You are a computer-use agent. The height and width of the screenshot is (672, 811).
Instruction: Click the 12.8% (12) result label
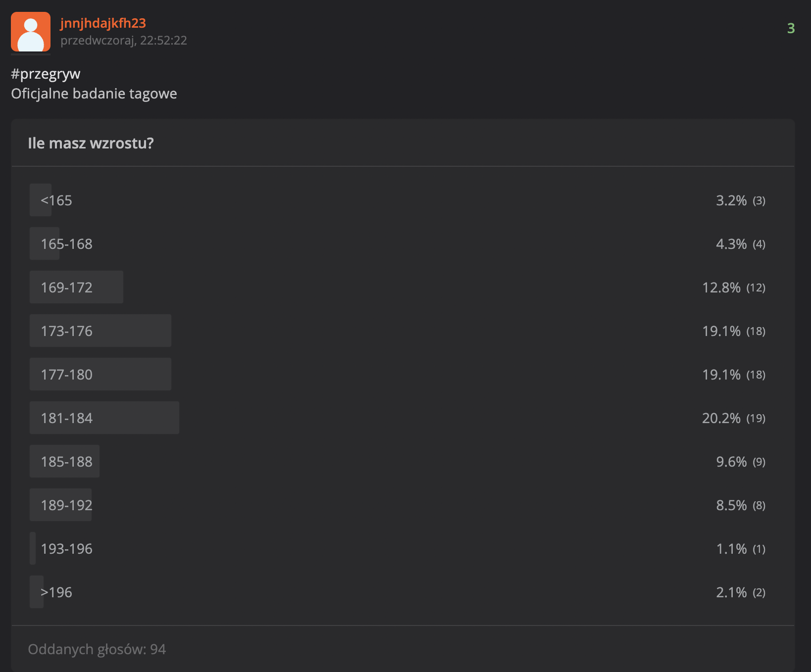[733, 288]
